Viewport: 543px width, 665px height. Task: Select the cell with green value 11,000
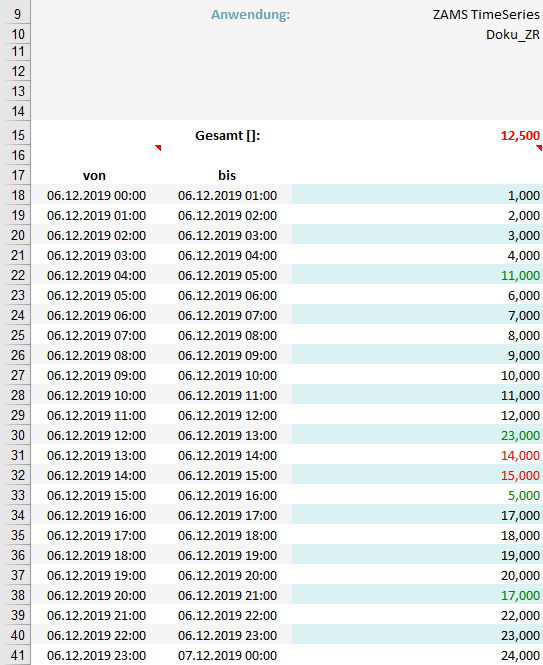tap(417, 275)
